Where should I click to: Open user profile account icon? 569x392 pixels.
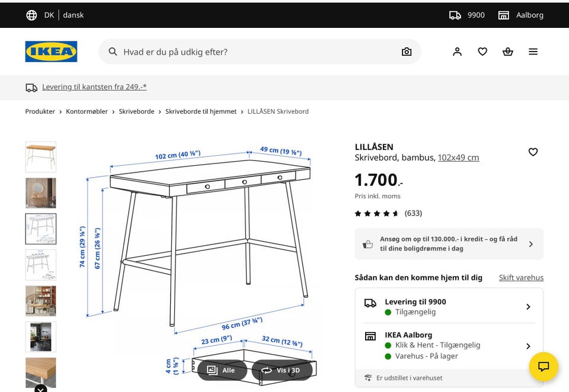click(457, 52)
